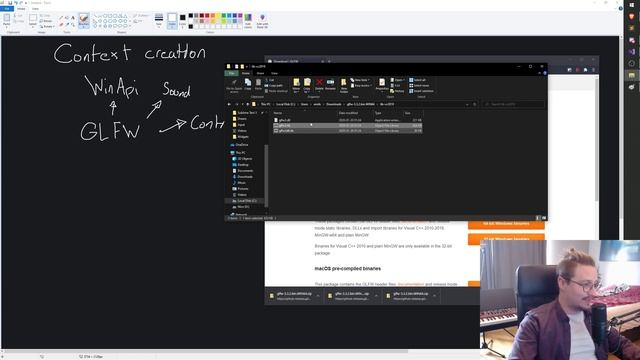Click Invert selection in Explorer ribbon

(x=422, y=91)
